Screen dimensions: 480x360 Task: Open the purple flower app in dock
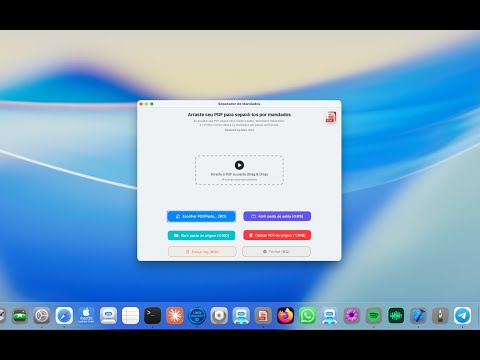click(352, 315)
